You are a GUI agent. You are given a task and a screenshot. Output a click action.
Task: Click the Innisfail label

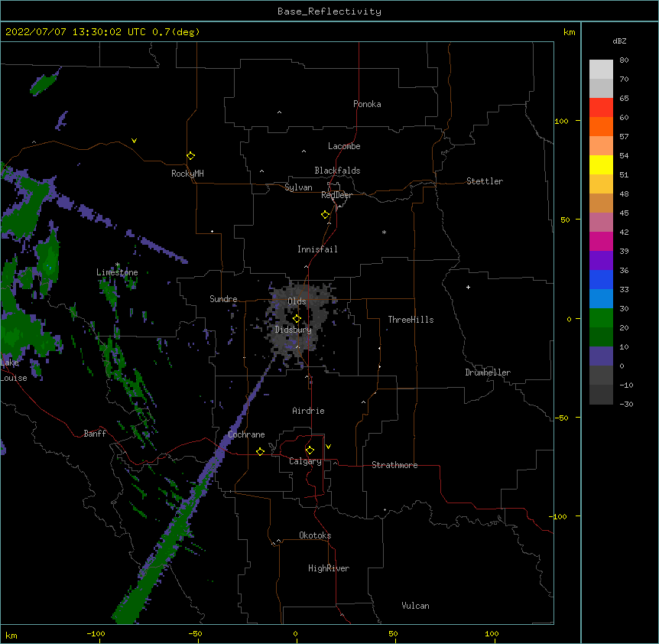[317, 249]
